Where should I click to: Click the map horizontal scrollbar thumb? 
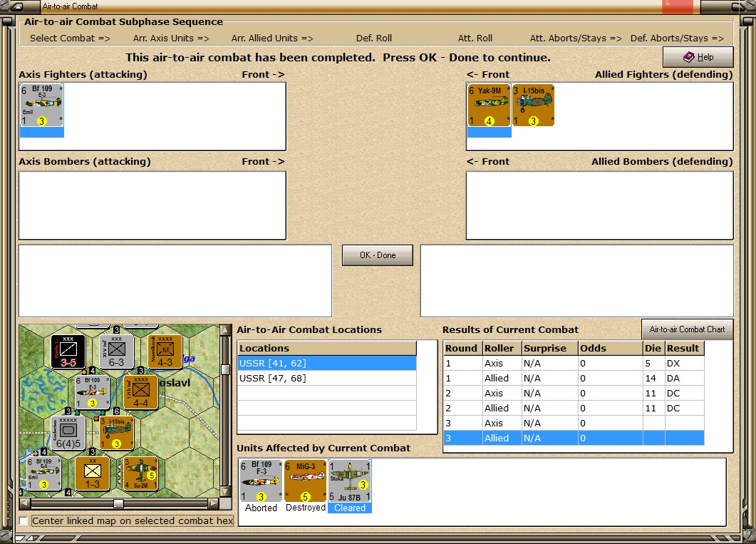118,503
